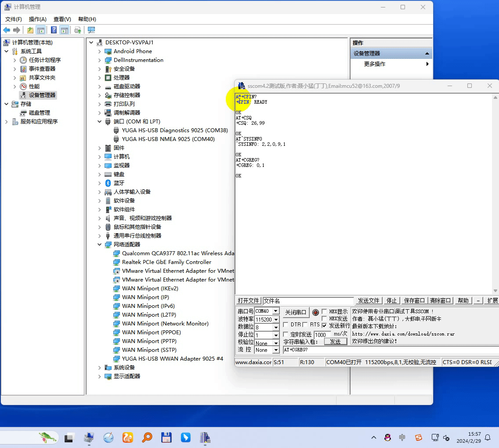
Task: Uncheck the 发送新行 checkbox
Action: (325, 325)
